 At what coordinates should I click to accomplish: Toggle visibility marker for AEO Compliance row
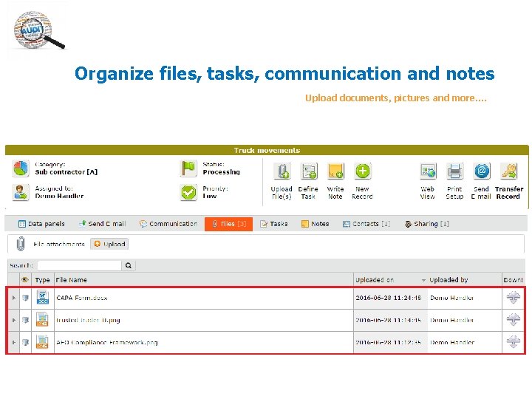pyautogui.click(x=25, y=342)
